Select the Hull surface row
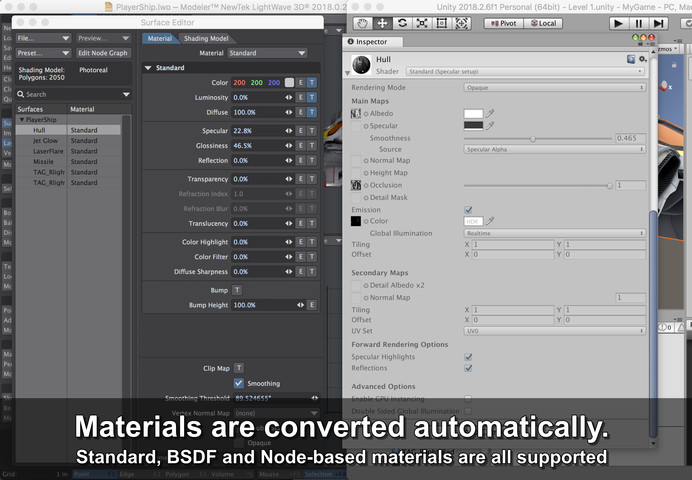Image resolution: width=692 pixels, height=480 pixels. tap(68, 130)
